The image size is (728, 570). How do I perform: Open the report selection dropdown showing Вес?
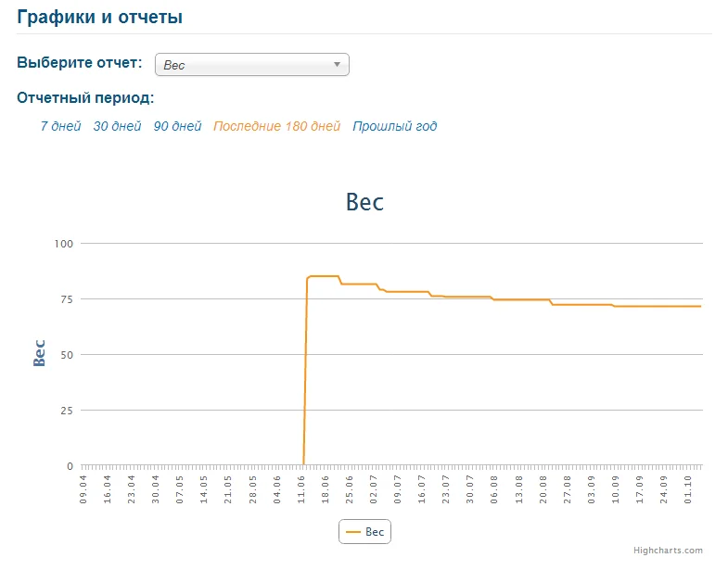point(250,65)
